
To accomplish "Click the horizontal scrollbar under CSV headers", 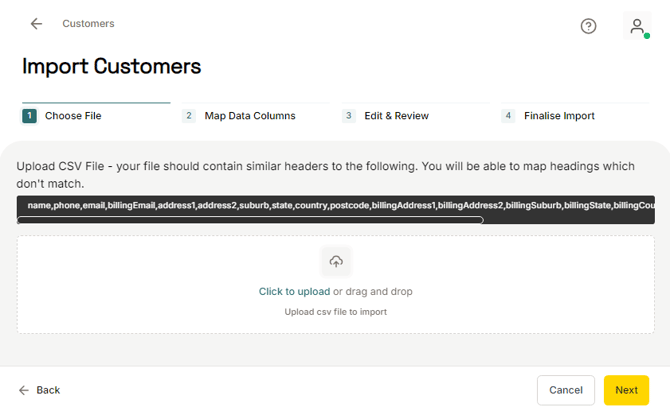I will [250, 220].
